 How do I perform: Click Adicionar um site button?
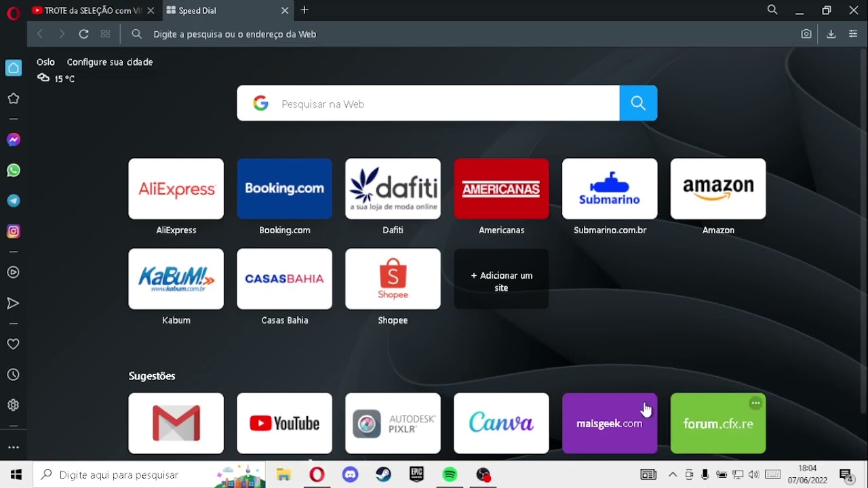(x=501, y=279)
